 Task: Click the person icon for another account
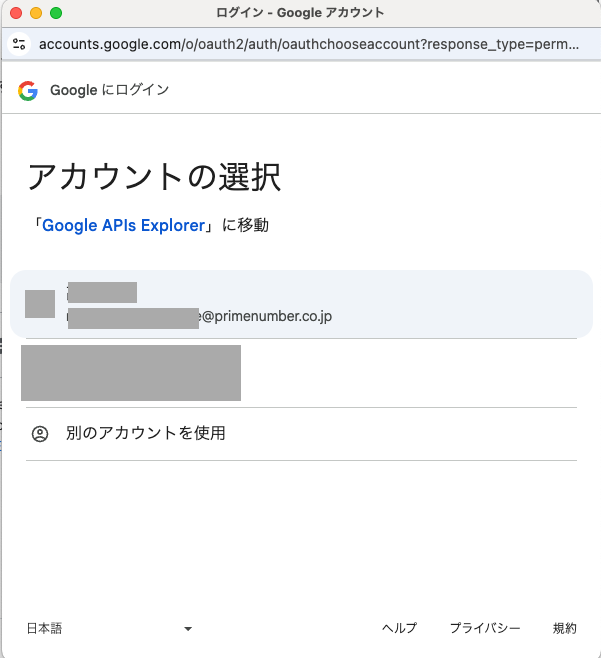point(40,434)
